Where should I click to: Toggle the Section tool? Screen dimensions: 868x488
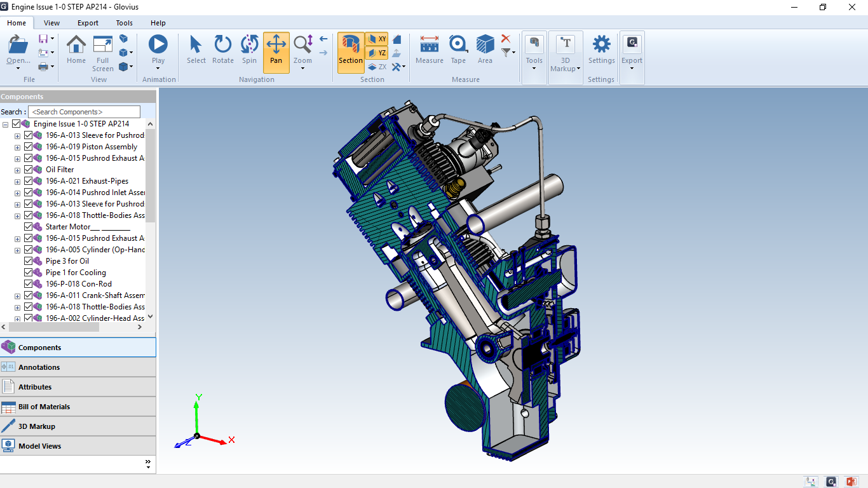pos(350,50)
